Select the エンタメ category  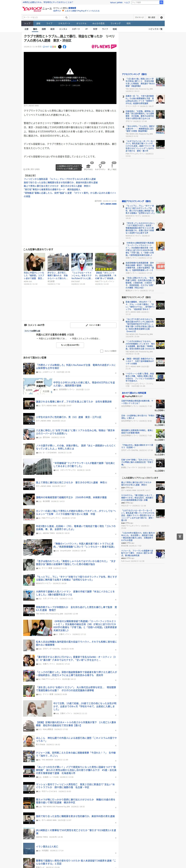pyautogui.click(x=63, y=29)
